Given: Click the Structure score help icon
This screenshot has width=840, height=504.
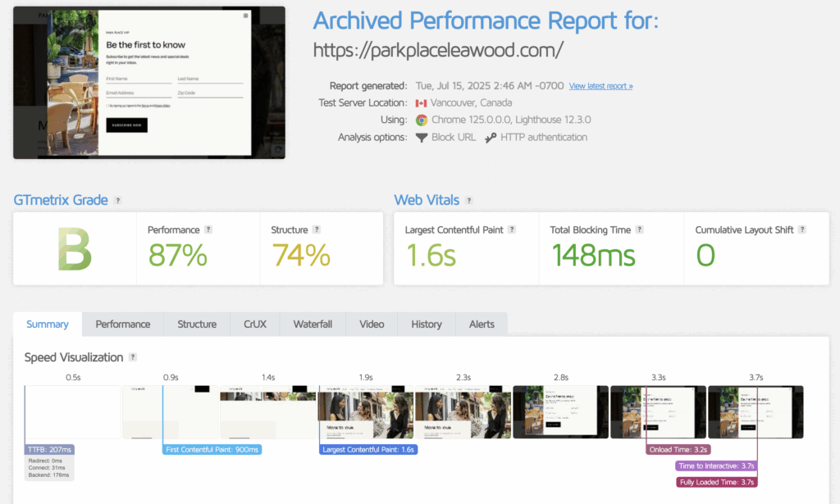Looking at the screenshot, I should coord(317,229).
